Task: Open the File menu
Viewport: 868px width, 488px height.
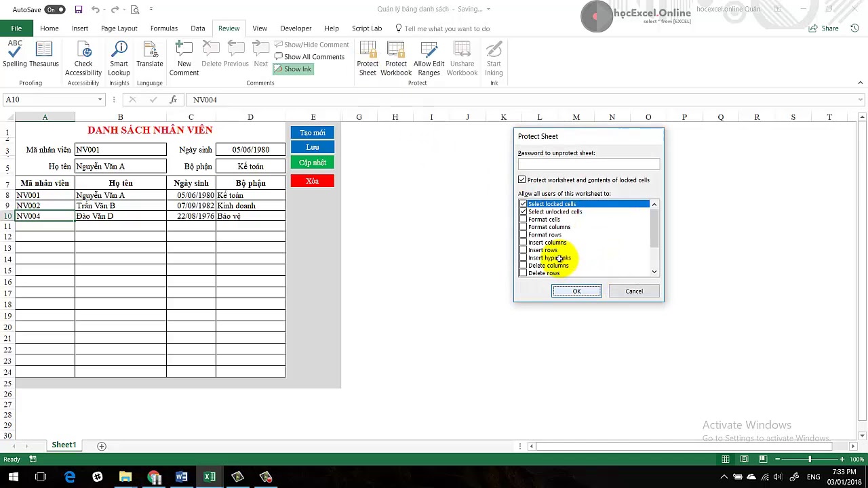Action: (x=16, y=28)
